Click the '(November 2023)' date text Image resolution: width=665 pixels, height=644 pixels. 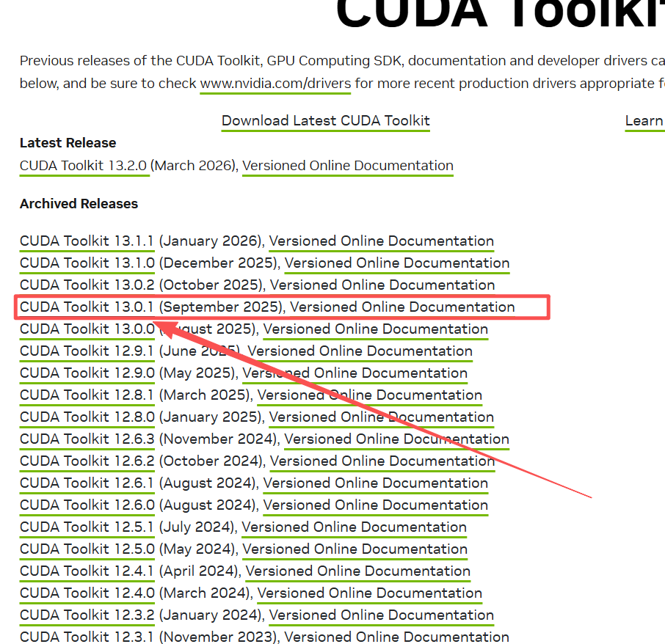[x=219, y=637]
